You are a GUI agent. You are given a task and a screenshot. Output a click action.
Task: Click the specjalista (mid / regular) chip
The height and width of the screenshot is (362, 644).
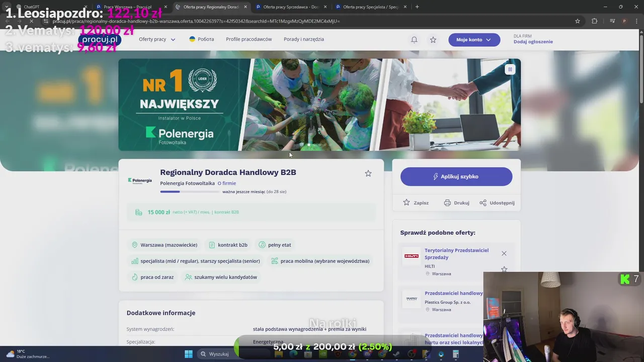pyautogui.click(x=195, y=261)
